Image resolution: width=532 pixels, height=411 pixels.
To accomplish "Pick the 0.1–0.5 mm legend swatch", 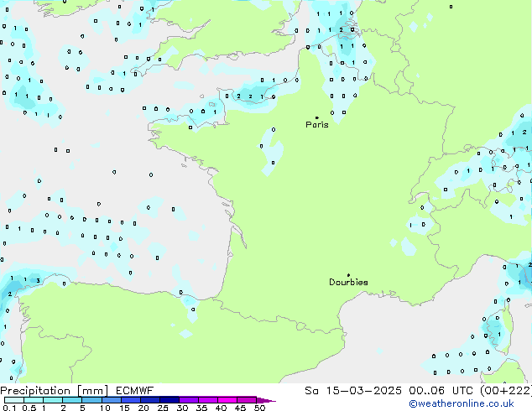I will click(14, 400).
